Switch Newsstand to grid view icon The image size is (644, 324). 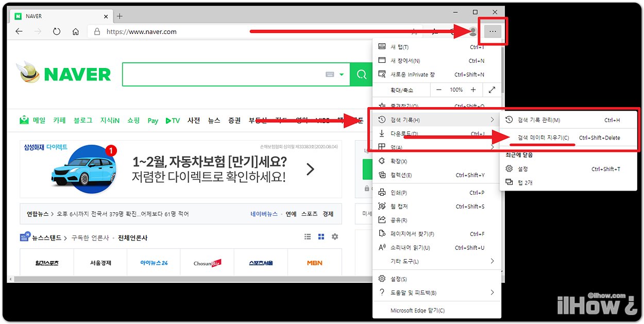(x=321, y=237)
